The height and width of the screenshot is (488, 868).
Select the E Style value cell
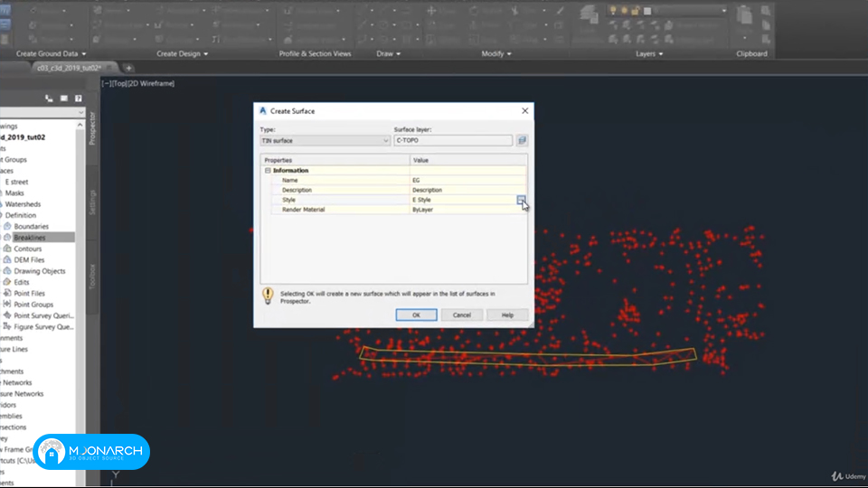pyautogui.click(x=463, y=200)
